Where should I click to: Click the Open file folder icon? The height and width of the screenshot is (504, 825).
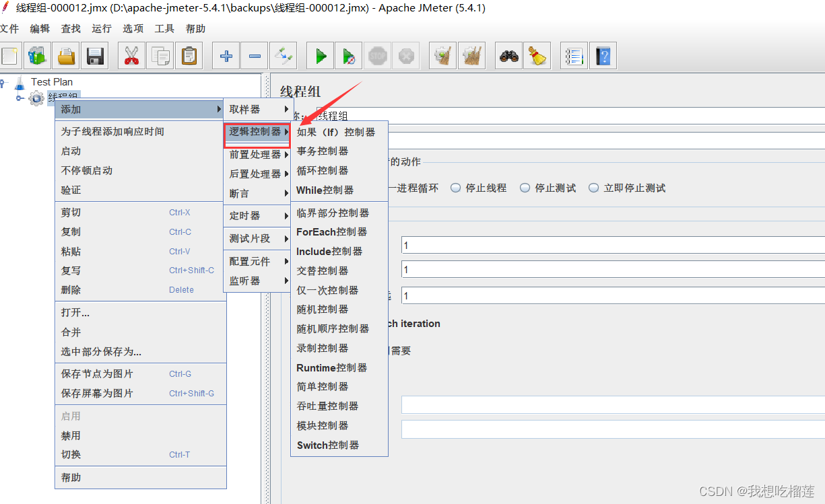point(66,56)
